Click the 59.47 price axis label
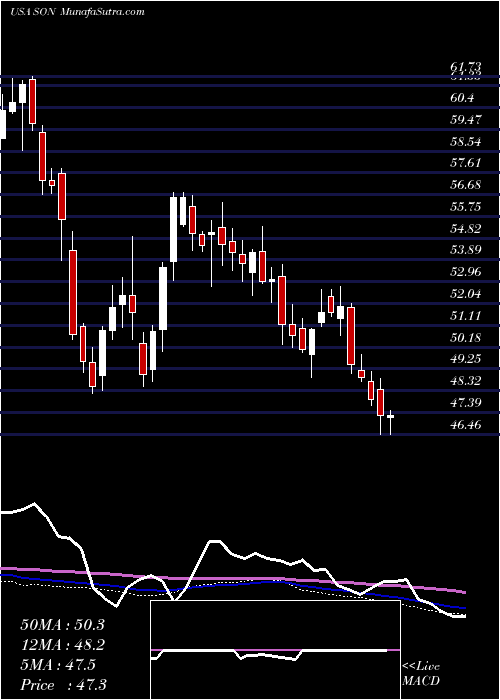Image resolution: width=500 pixels, height=700 pixels. (466, 120)
